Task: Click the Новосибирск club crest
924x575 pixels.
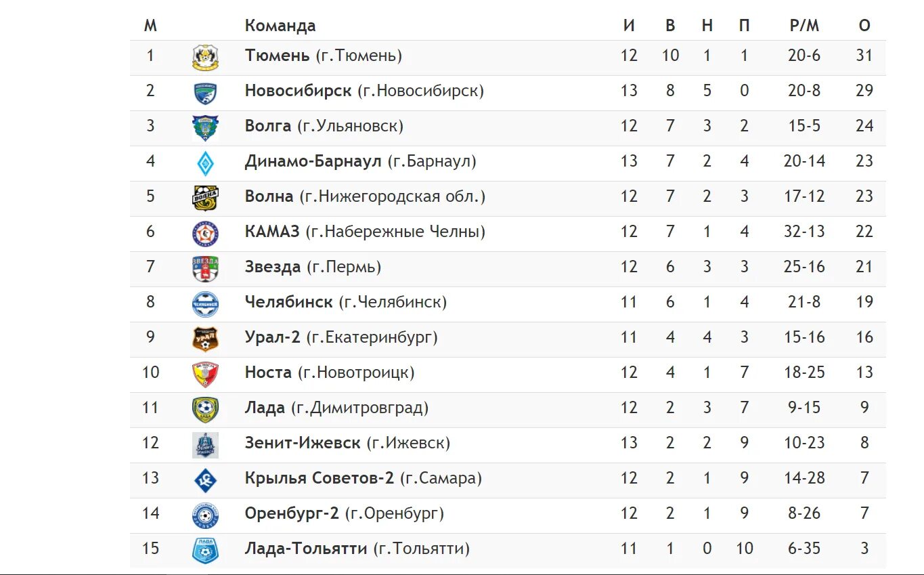Action: [205, 93]
